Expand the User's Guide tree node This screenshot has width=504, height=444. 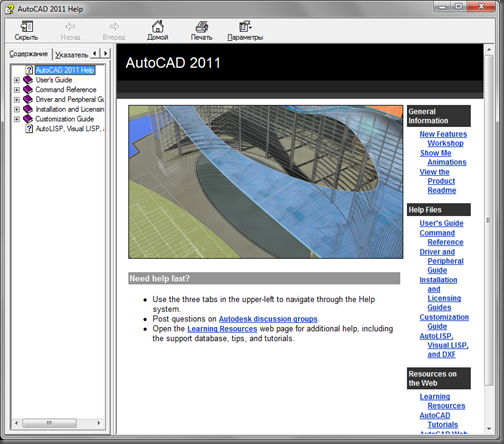(17, 80)
